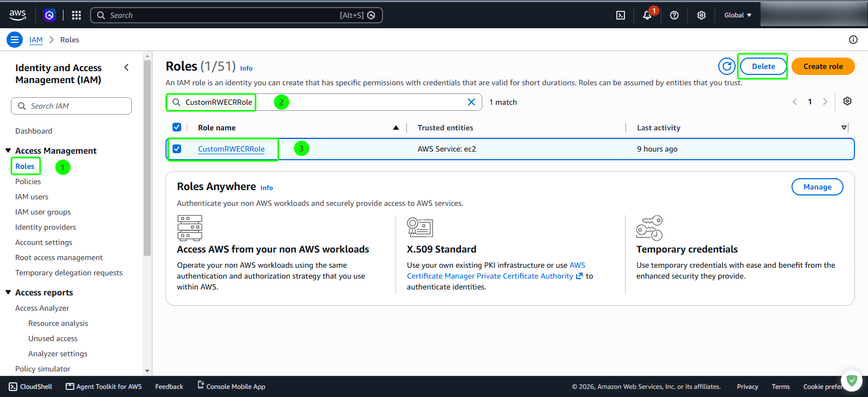Clear the role search filter text

click(471, 102)
